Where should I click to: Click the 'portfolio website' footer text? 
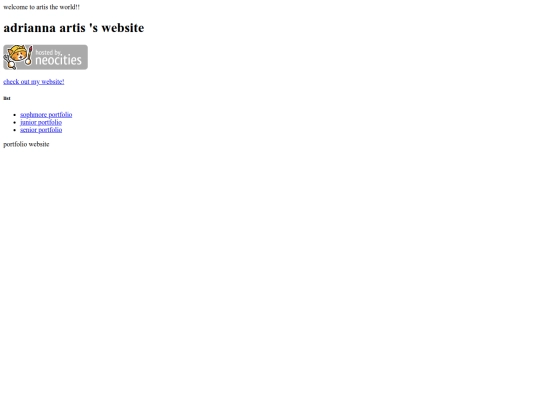tap(26, 144)
